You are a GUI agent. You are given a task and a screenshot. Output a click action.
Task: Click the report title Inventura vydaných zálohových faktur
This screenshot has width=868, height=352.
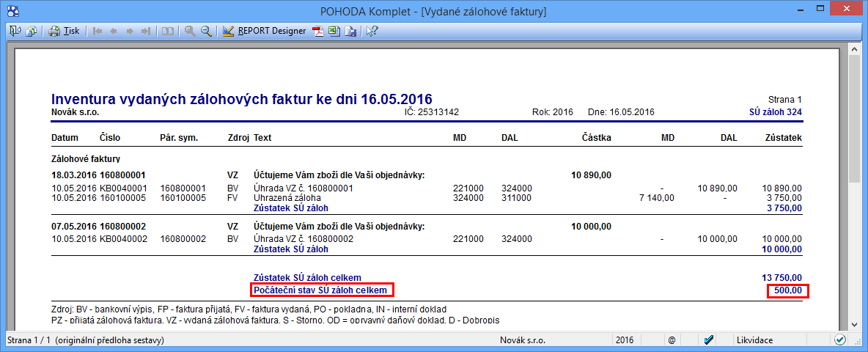(x=241, y=99)
